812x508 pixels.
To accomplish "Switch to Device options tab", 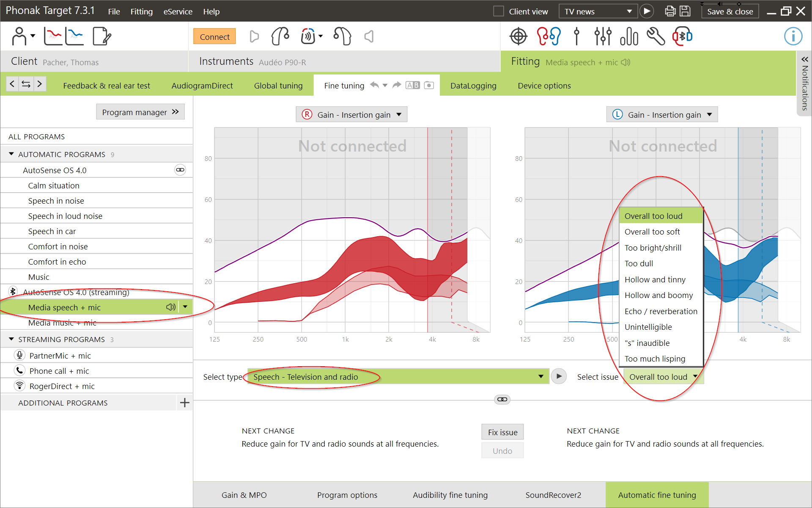I will pos(544,86).
